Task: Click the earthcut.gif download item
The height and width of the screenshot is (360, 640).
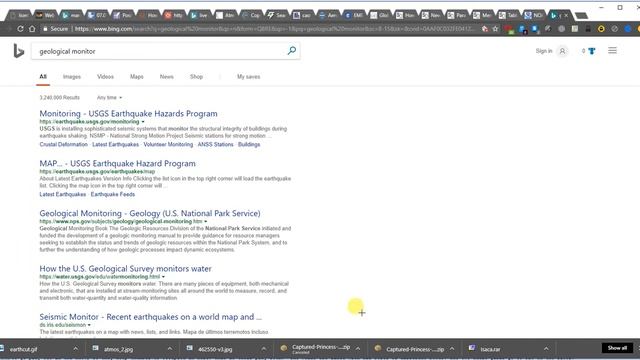Action: (x=23, y=349)
